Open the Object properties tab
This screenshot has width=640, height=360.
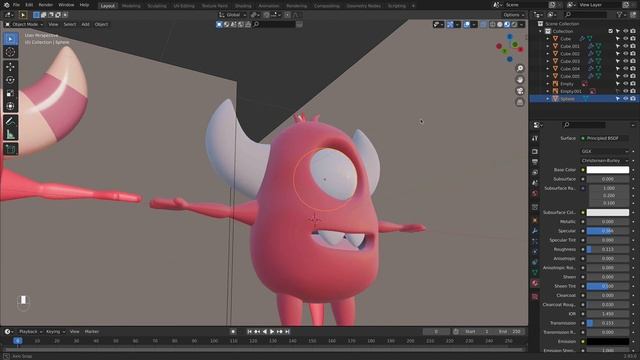coord(535,220)
